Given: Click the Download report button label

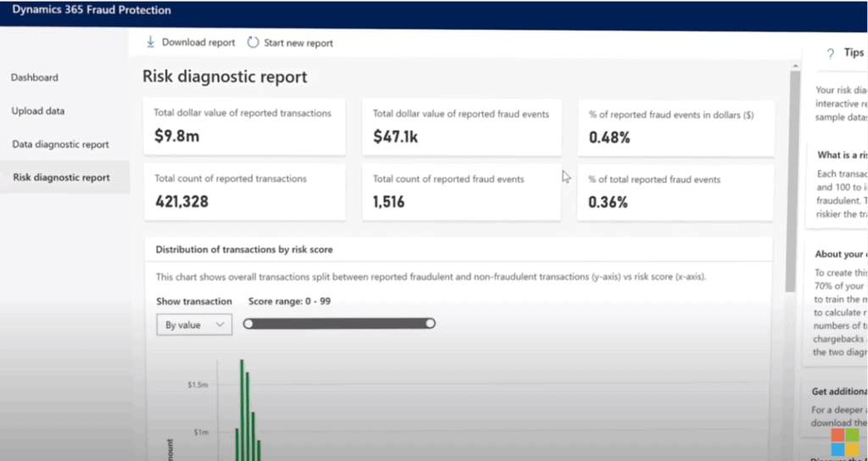Looking at the screenshot, I should tap(198, 42).
